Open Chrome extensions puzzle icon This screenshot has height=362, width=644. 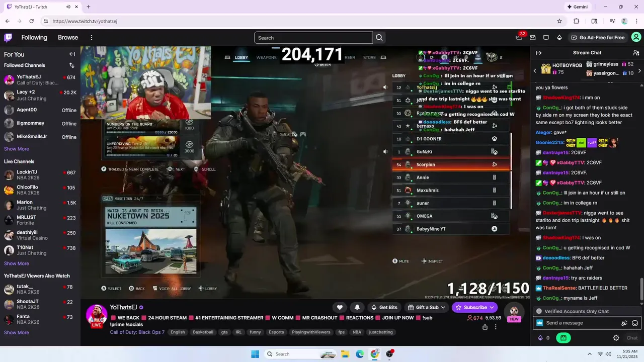[x=577, y=21]
